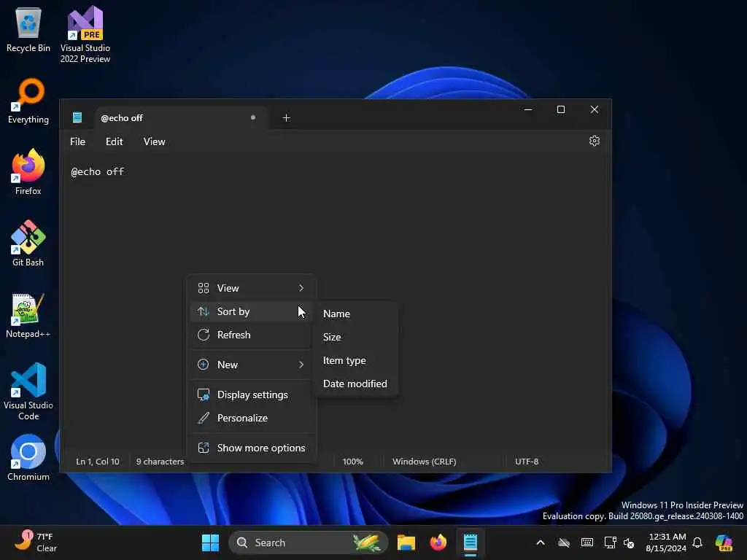
Task: Open the notification bell
Action: 697,542
